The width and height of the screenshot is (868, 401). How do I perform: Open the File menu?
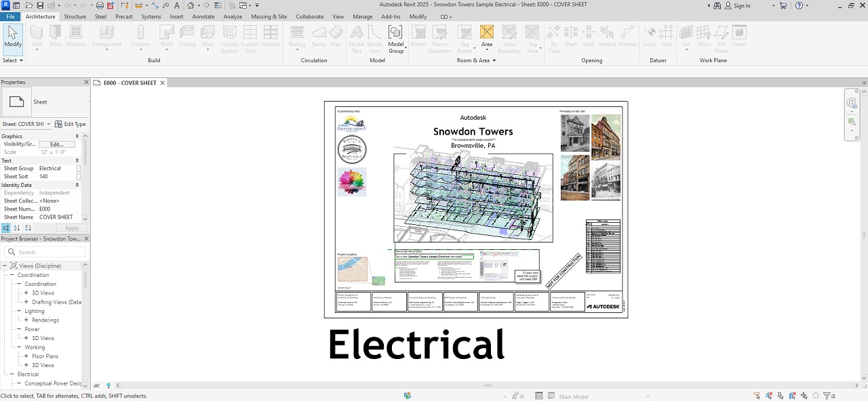[11, 16]
